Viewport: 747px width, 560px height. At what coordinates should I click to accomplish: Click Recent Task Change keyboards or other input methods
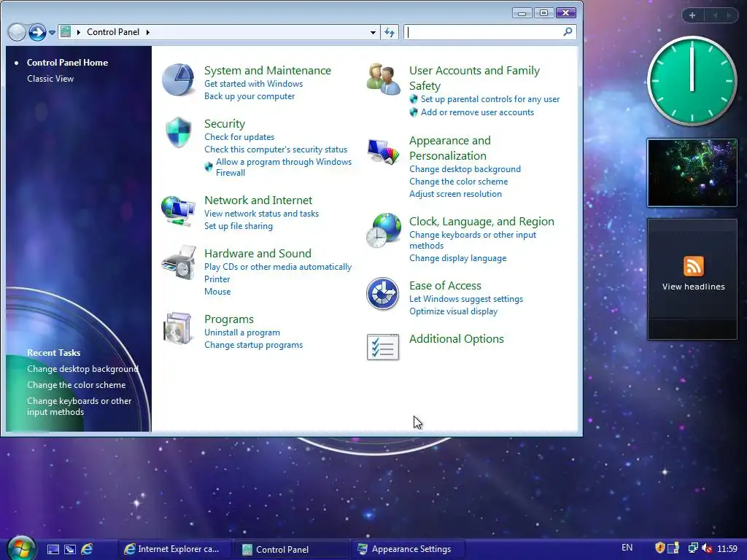click(79, 406)
